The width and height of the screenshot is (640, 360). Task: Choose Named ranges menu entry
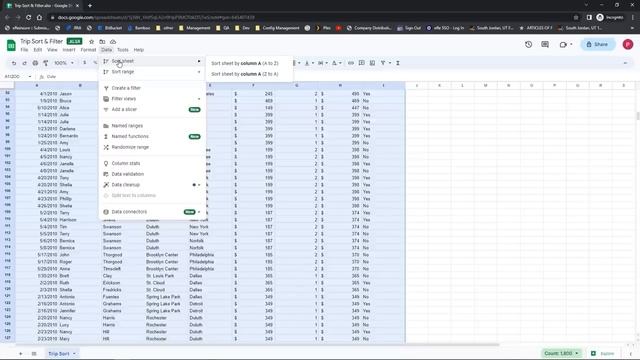click(152, 126)
